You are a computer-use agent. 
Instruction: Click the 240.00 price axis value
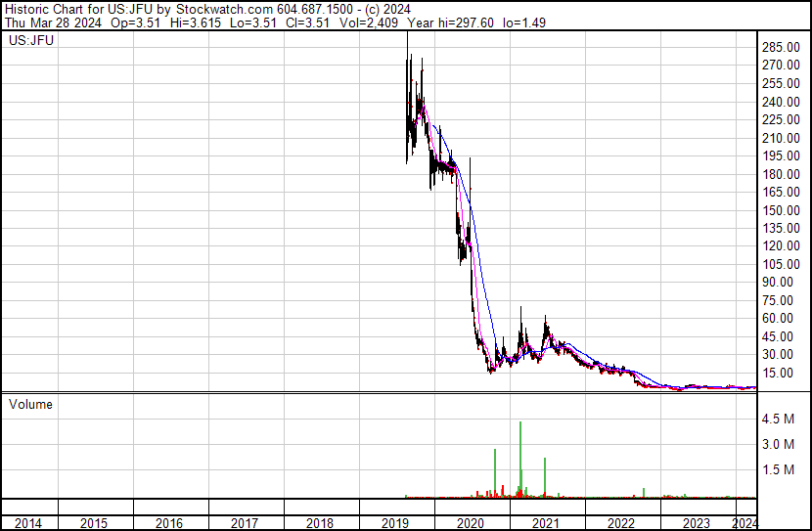(781, 102)
